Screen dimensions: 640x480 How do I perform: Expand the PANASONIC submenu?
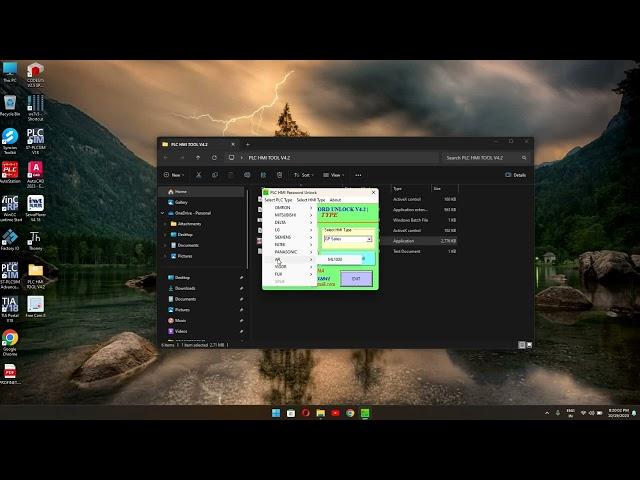(289, 252)
